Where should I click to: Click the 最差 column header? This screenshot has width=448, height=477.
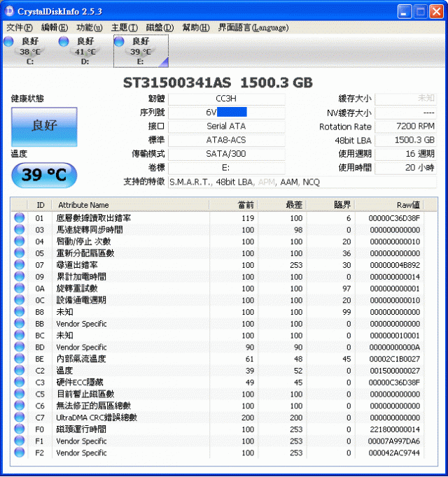(x=282, y=205)
